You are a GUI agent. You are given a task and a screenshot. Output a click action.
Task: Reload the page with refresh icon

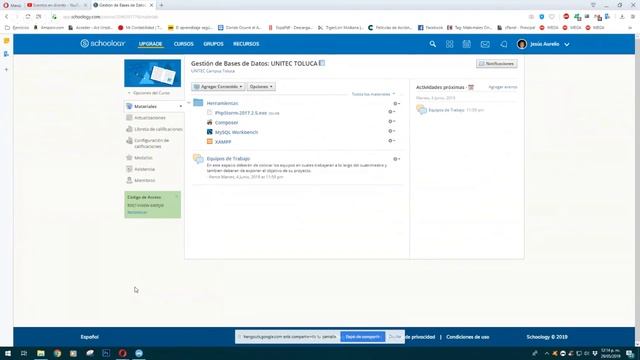[x=28, y=17]
